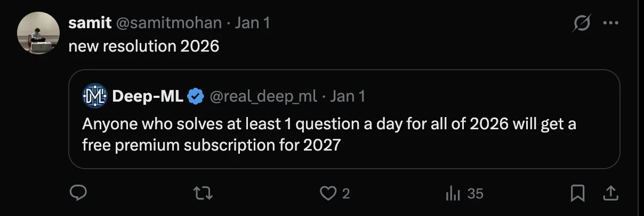This screenshot has width=644, height=216.
Task: Reply to samit's tweet
Action: click(78, 194)
